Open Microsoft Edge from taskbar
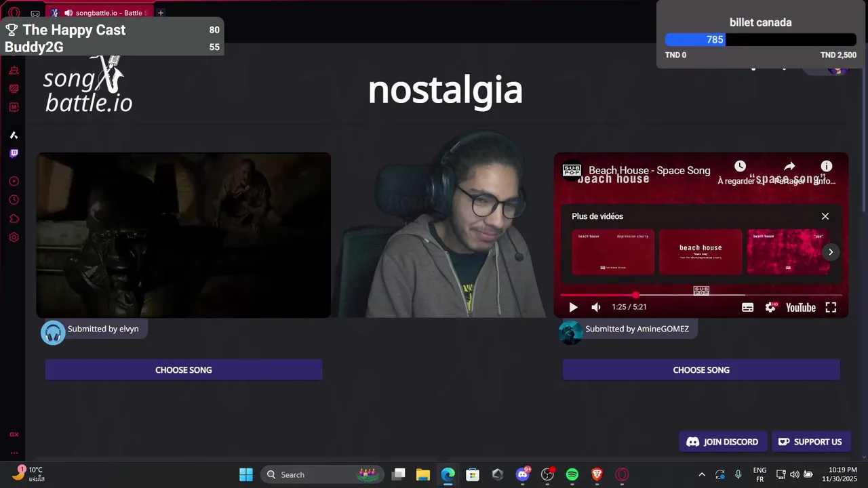Screen dimensions: 868x488 coord(448,474)
